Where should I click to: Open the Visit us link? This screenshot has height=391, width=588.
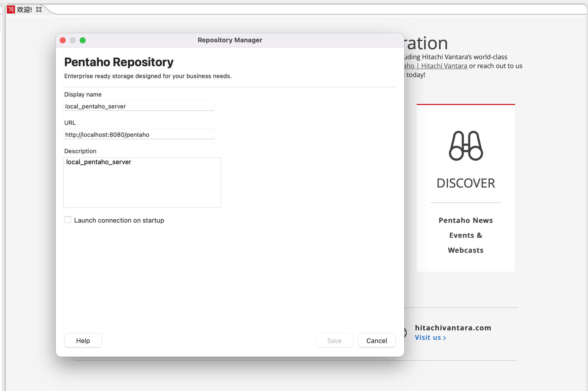click(x=428, y=338)
